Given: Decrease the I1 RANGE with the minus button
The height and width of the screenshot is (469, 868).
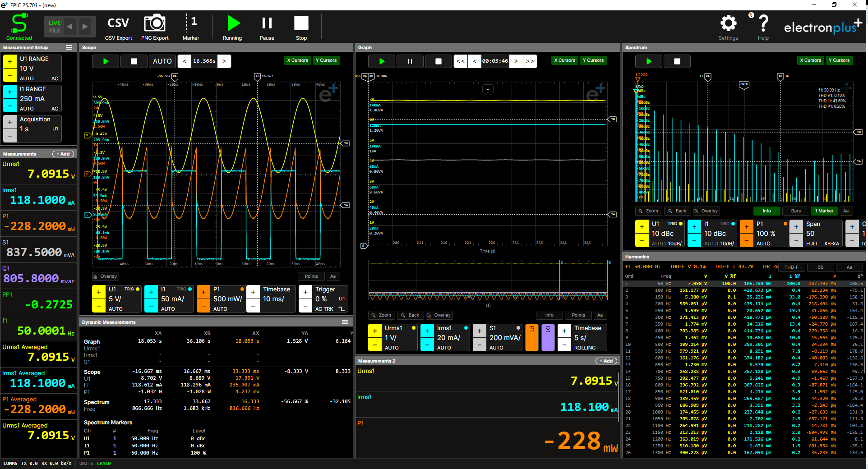Looking at the screenshot, I should pos(10,106).
